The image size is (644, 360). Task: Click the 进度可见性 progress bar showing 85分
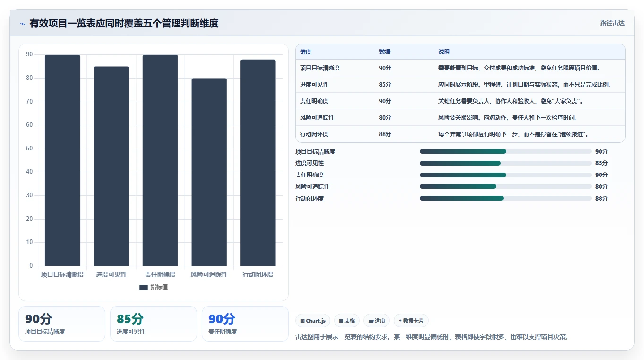[506, 163]
